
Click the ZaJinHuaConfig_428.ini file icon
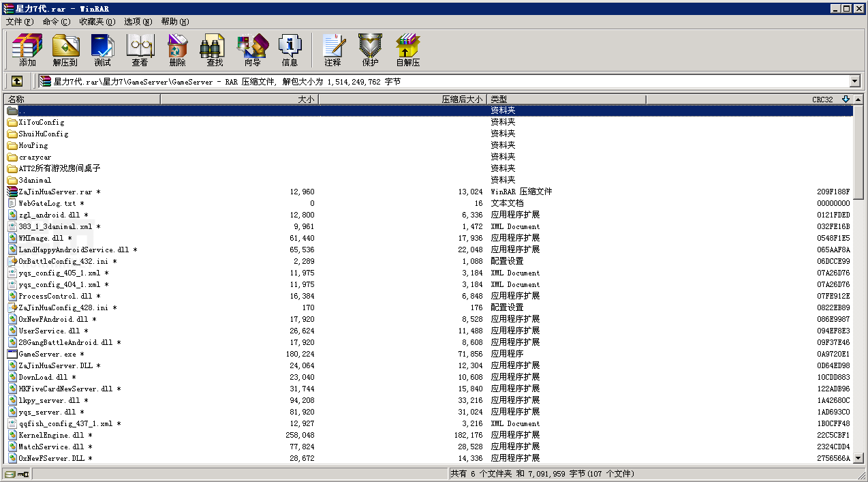click(x=12, y=307)
